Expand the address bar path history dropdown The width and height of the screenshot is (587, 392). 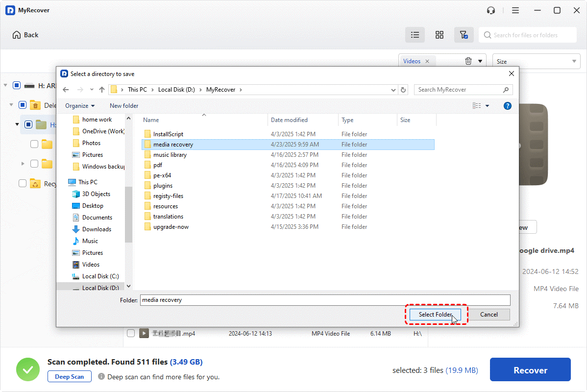click(393, 90)
